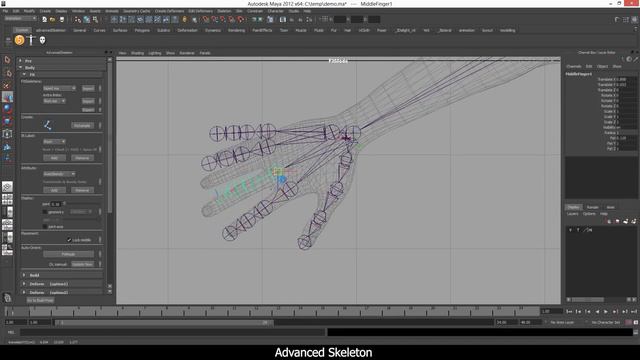Click the orange Advanced Skeleton 5 shelf icon
The height and width of the screenshot is (360, 640).
click(x=19, y=40)
